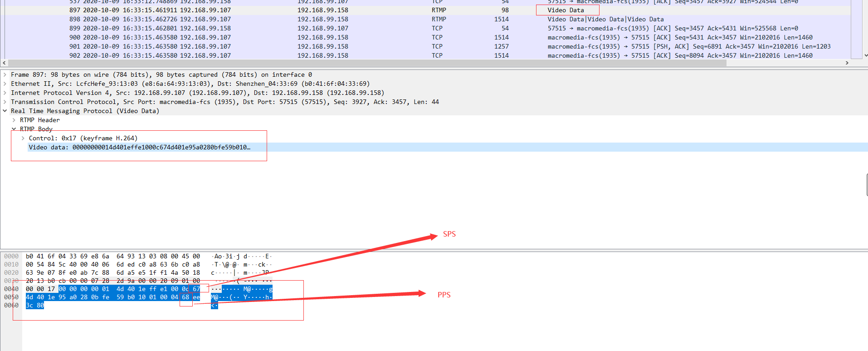
Task: Expand the Ethernet II details
Action: (5, 84)
